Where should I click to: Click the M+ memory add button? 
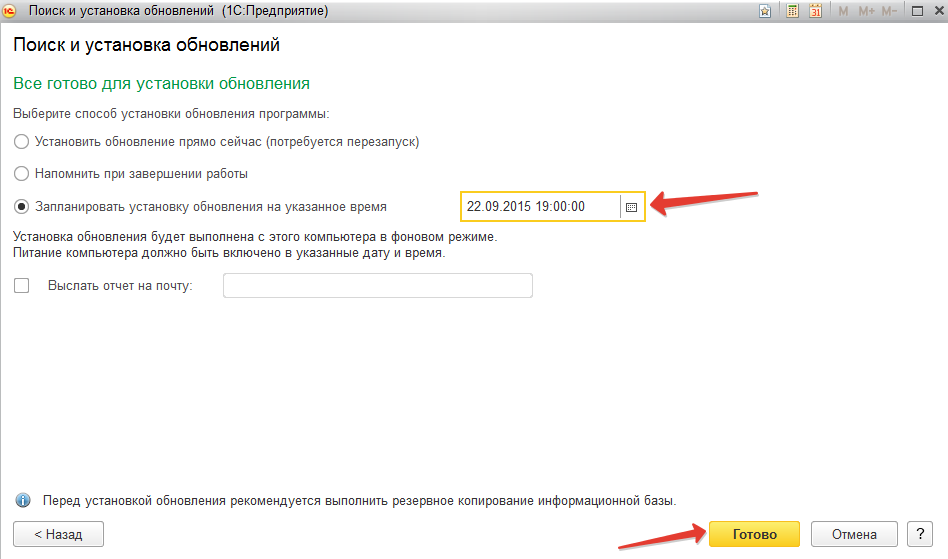pyautogui.click(x=866, y=11)
